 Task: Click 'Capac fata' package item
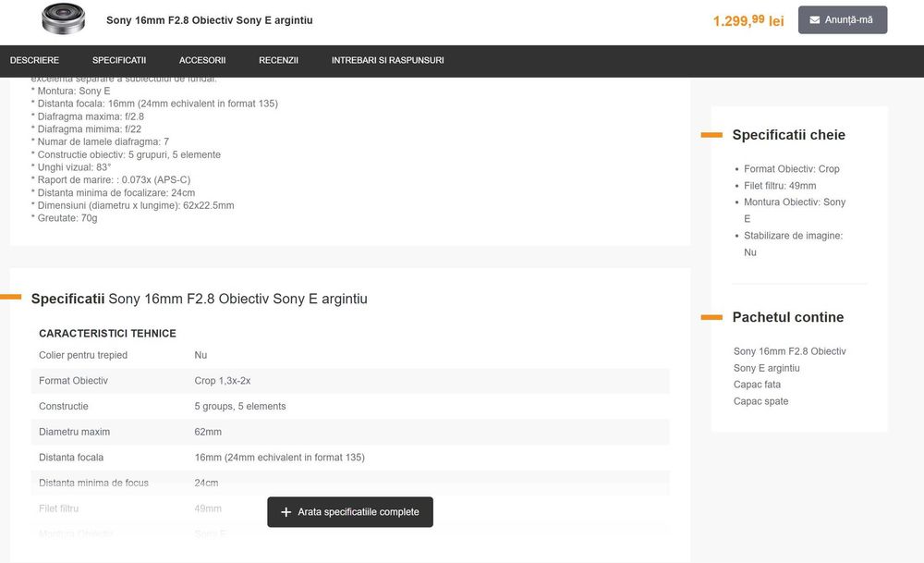point(757,385)
